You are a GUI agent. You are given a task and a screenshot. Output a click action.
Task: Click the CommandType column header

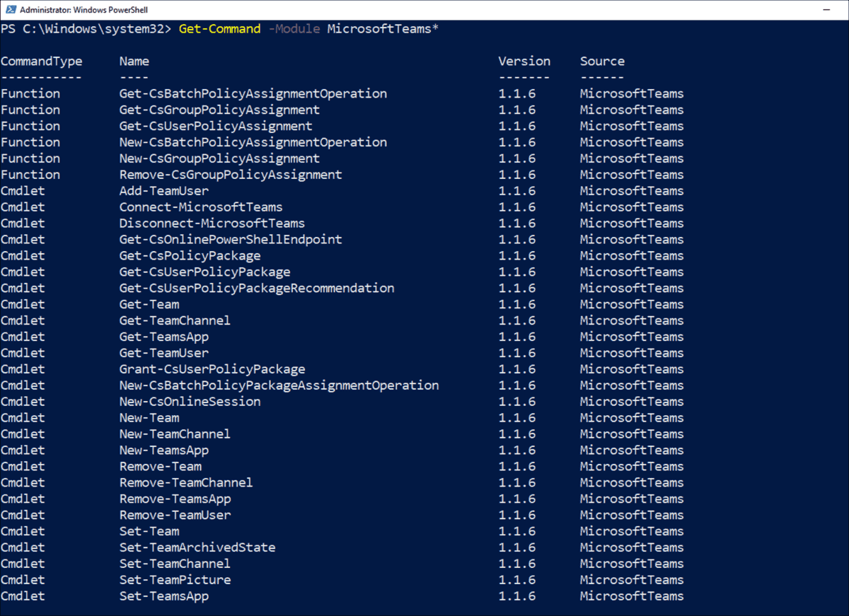coord(41,61)
